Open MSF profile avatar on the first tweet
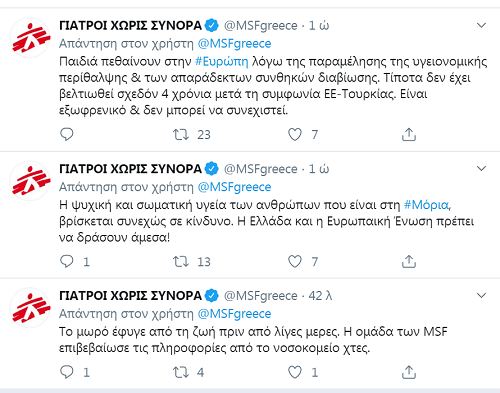The image size is (500, 393). (30, 38)
